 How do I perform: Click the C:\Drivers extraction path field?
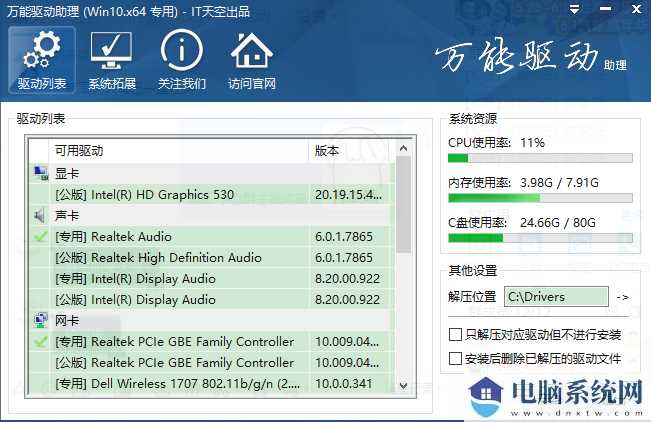pyautogui.click(x=556, y=297)
